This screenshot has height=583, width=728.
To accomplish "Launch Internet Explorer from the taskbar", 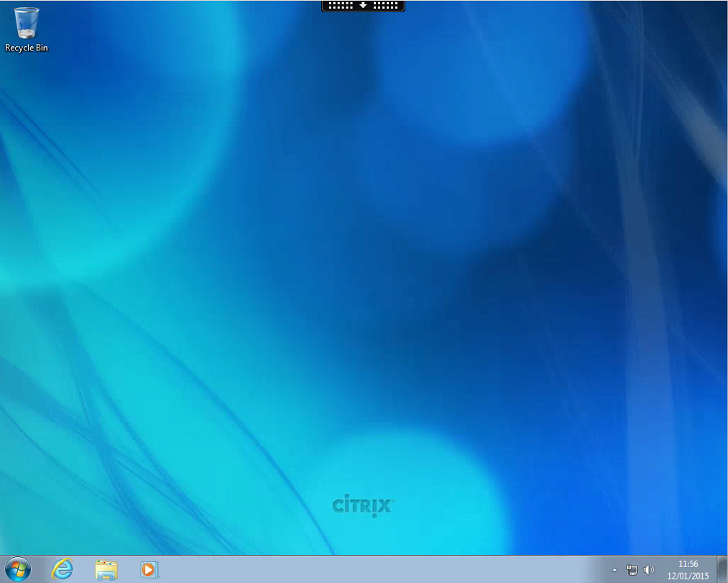I will [x=62, y=569].
